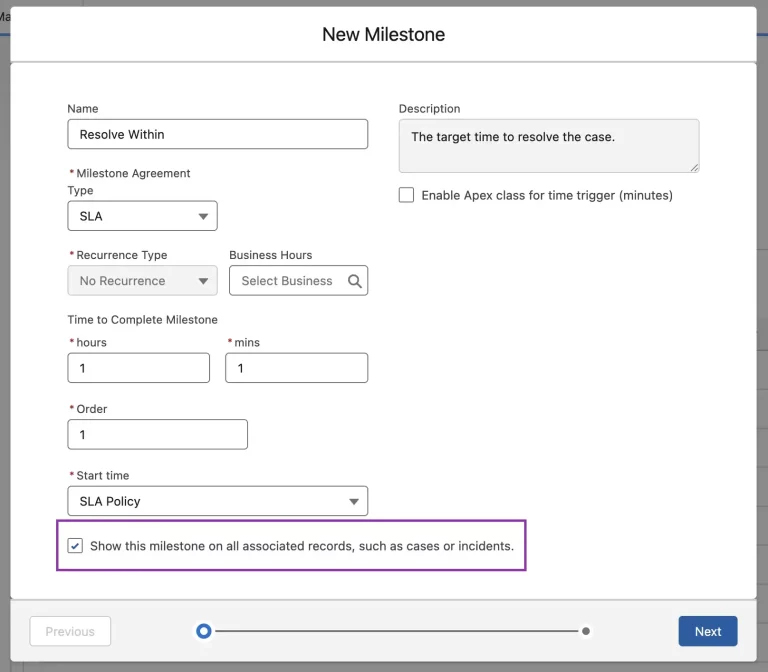Uncheck Show this milestone on all records
The width and height of the screenshot is (768, 672).
pyautogui.click(x=75, y=546)
